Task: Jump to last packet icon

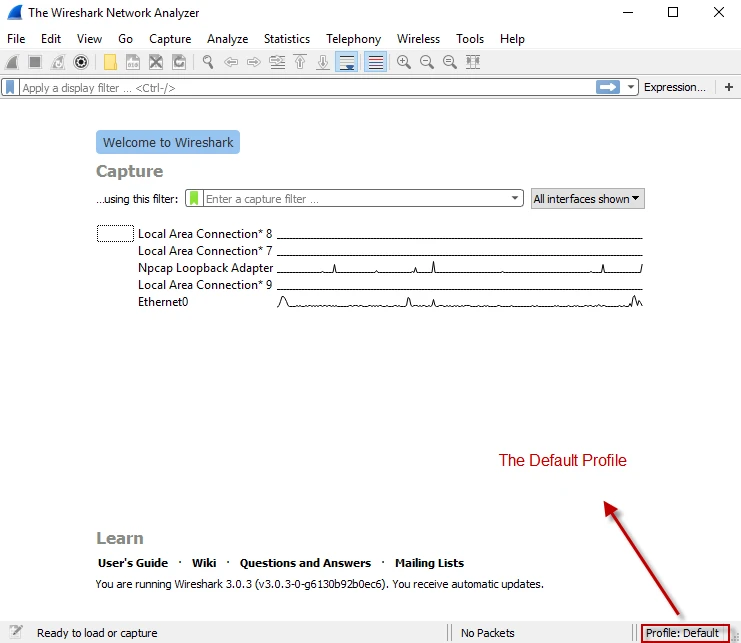Action: click(x=323, y=62)
